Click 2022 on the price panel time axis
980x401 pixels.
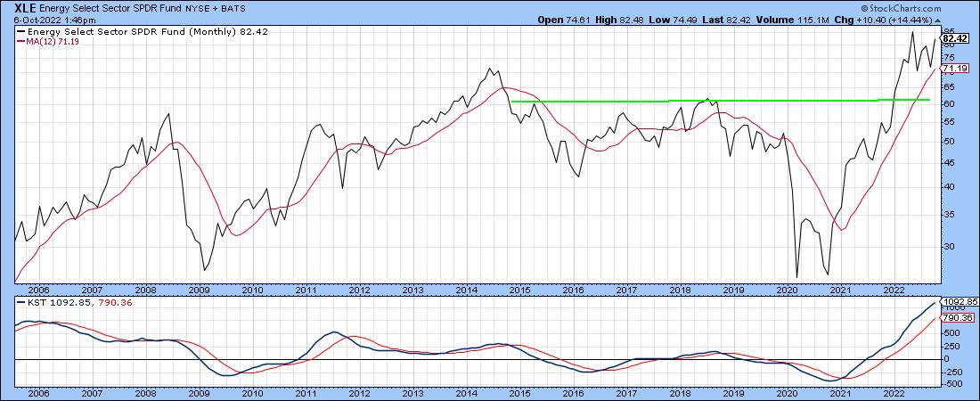894,291
